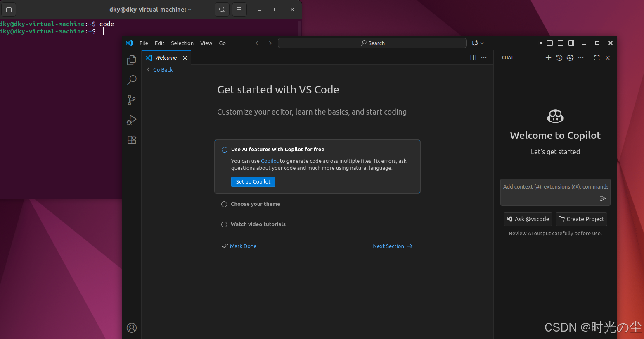Image resolution: width=644 pixels, height=339 pixels.
Task: Go forward using the navigation arrow
Action: [x=269, y=43]
